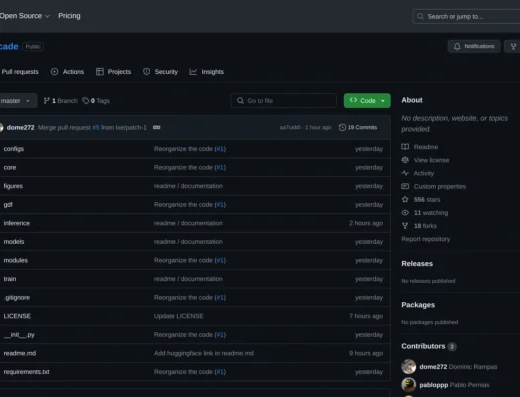View the 556 stars link
Screen dimensions: 520x397
point(427,199)
